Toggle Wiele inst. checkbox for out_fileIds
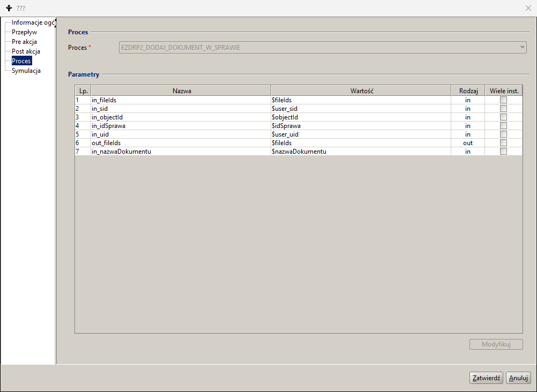Viewport: 537px width, 392px height. [503, 143]
